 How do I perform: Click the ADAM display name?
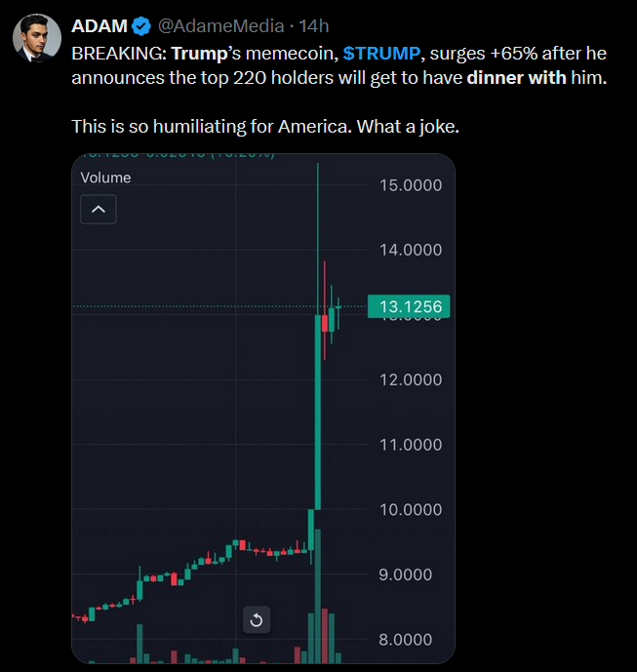(x=100, y=26)
